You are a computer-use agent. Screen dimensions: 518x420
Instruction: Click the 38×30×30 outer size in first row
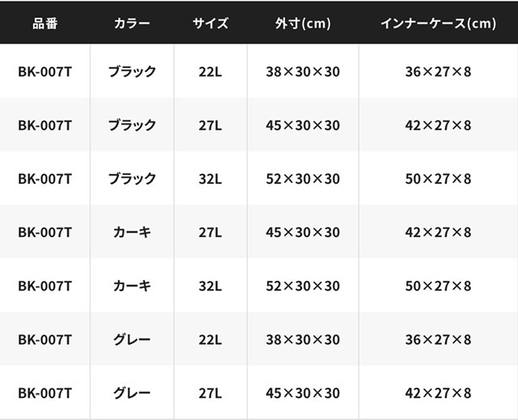point(303,71)
